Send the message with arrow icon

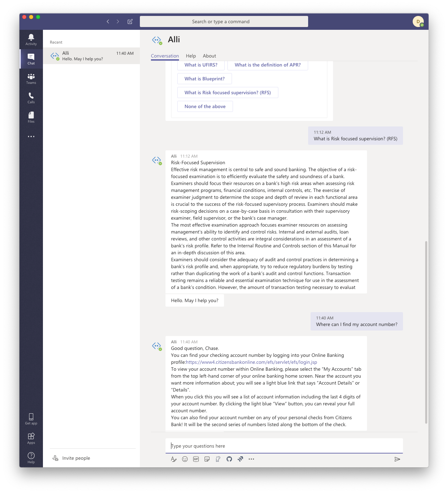coord(397,459)
